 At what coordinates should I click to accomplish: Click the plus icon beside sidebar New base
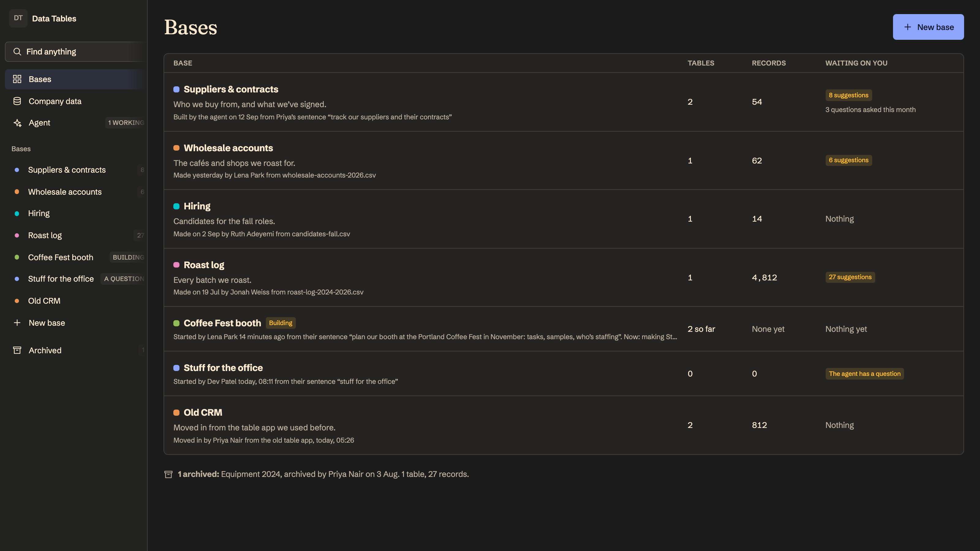pyautogui.click(x=17, y=323)
